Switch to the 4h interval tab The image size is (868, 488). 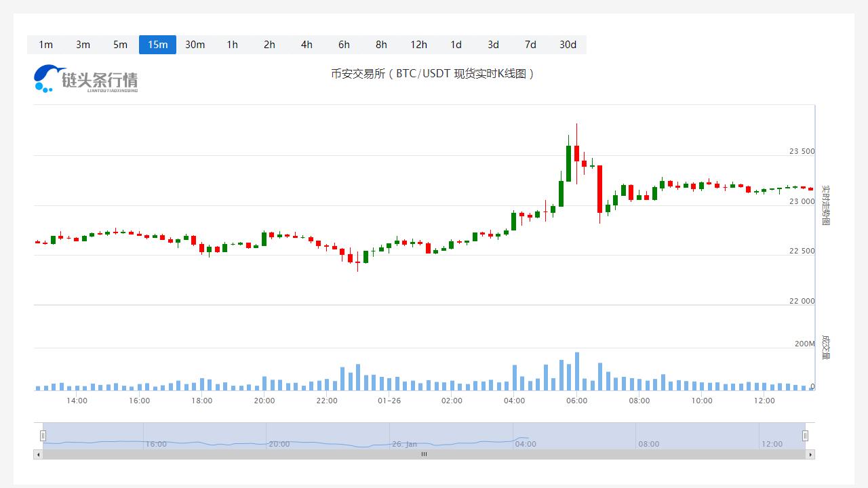click(x=307, y=45)
